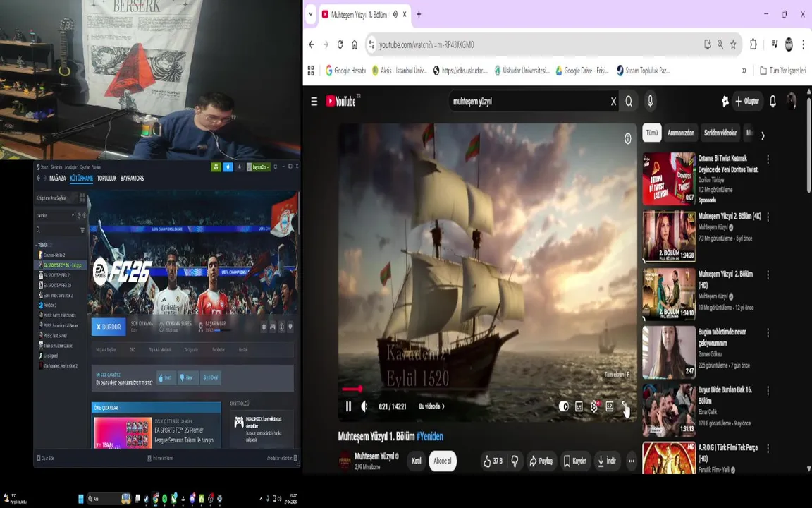Open the #Yeniden hashtag link
This screenshot has height=508, width=812.
click(429, 437)
